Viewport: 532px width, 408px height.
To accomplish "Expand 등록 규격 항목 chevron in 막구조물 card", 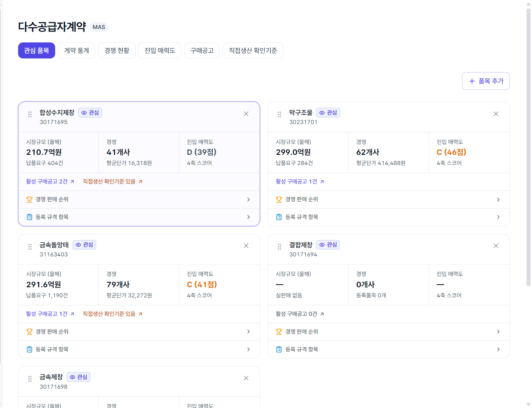I will coord(498,217).
